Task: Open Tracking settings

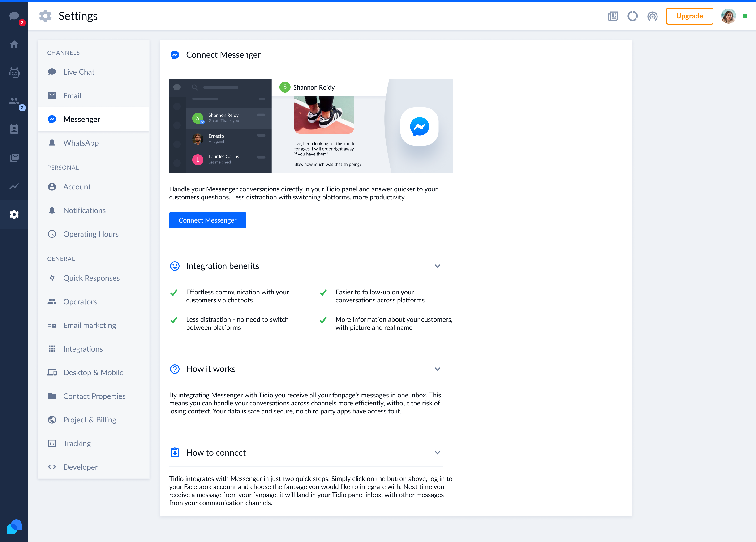Action: click(94, 443)
